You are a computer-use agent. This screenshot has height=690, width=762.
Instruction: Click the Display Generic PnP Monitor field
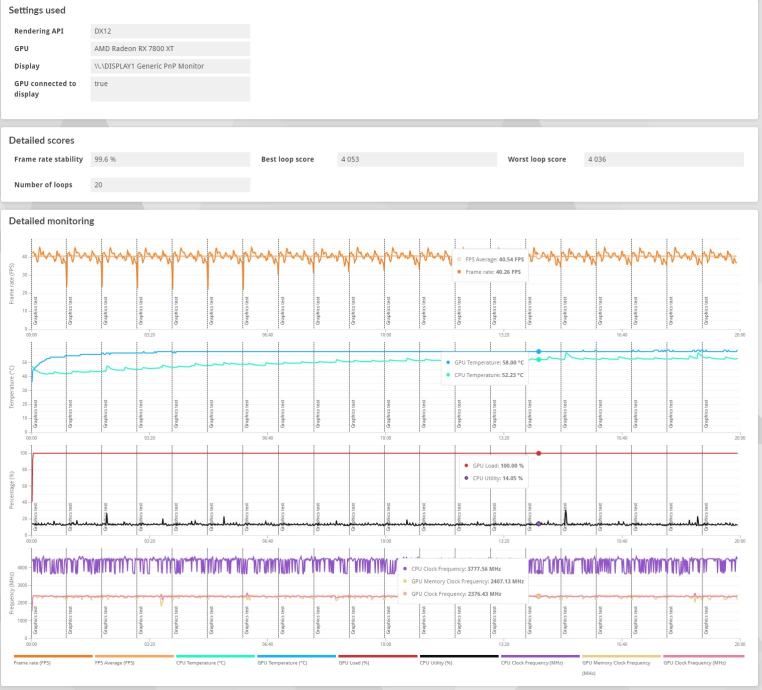coord(171,66)
